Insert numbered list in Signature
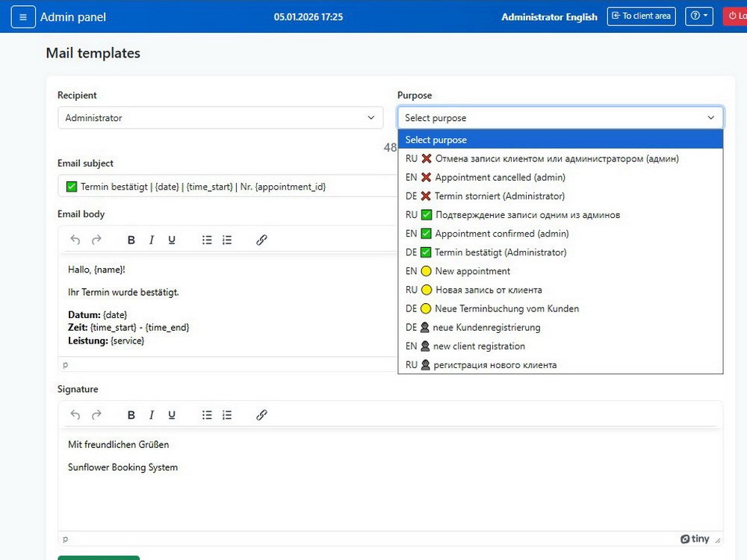This screenshot has height=560, width=747. click(227, 414)
